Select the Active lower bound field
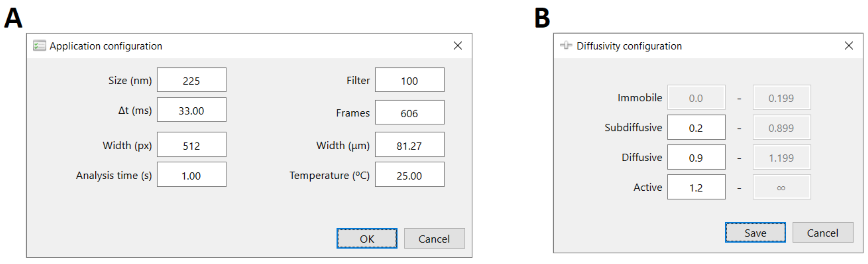The height and width of the screenshot is (264, 868). pos(696,187)
